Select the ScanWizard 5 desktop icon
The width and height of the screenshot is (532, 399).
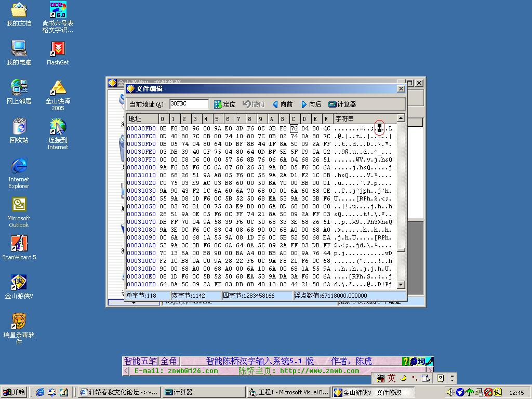[x=19, y=244]
